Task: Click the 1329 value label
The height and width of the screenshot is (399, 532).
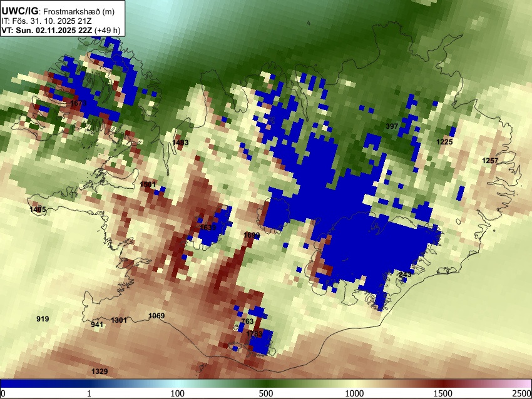Action: click(x=100, y=371)
